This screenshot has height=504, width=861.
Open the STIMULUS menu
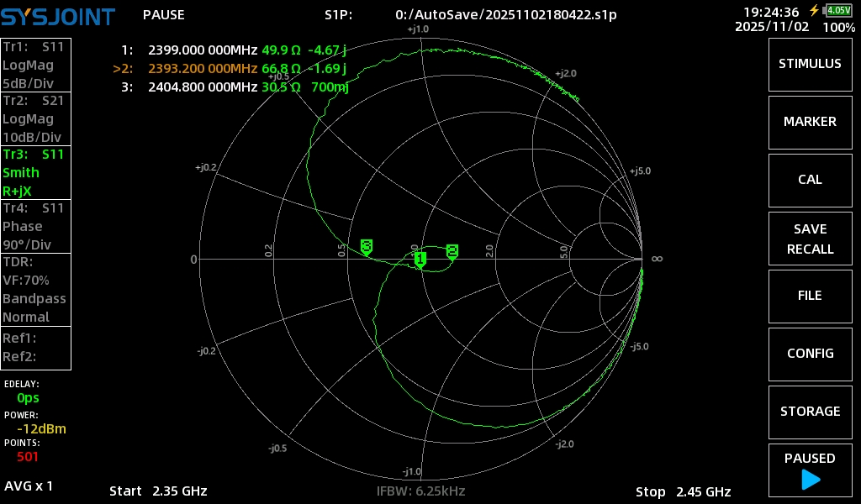click(810, 64)
